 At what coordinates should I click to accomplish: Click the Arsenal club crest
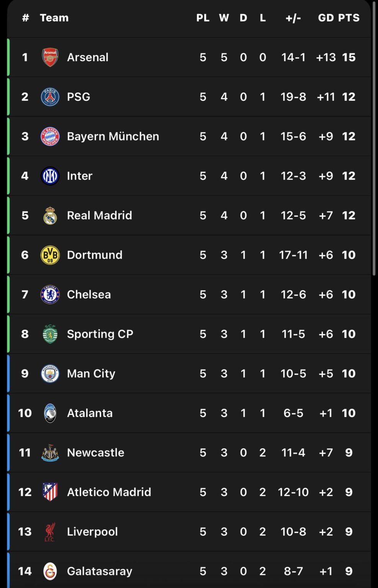point(50,57)
